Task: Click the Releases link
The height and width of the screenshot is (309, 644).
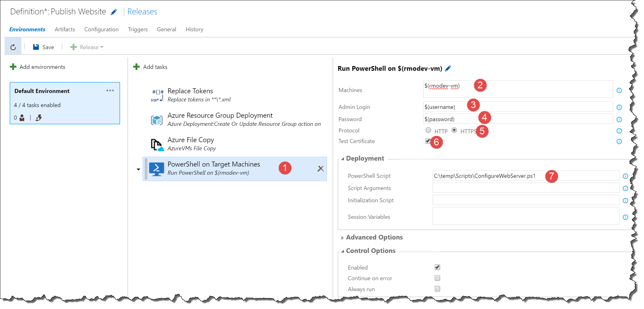Action: [x=142, y=12]
